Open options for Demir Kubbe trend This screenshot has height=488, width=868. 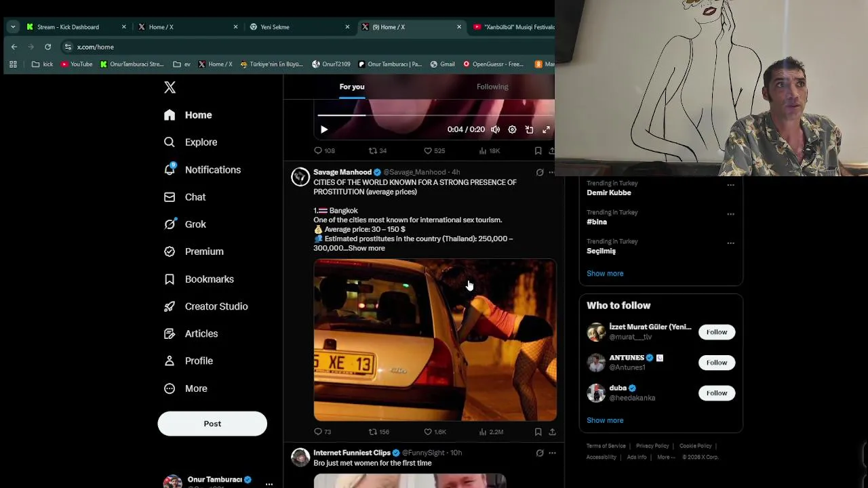click(x=730, y=185)
